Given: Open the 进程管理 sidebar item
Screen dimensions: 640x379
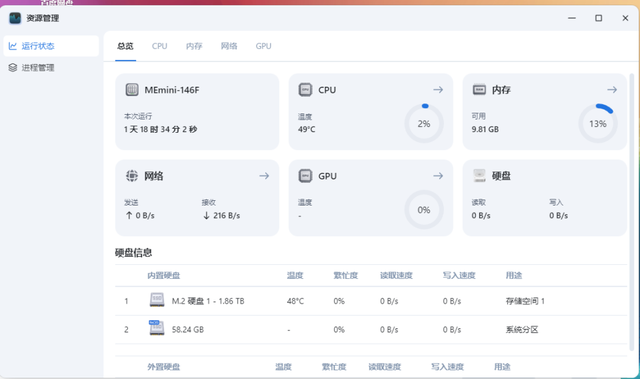Looking at the screenshot, I should [51, 68].
